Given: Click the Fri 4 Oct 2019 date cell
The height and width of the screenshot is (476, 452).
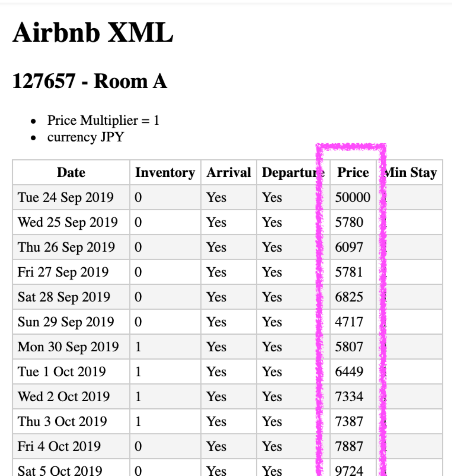Looking at the screenshot, I should point(59,446).
